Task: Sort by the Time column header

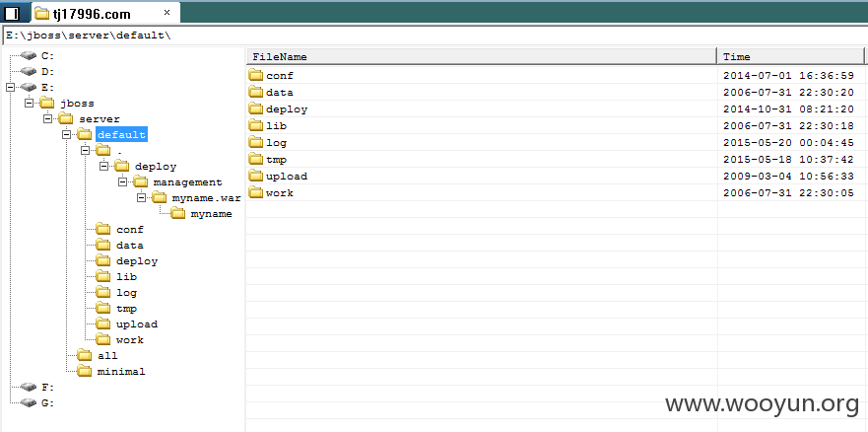Action: 790,56
